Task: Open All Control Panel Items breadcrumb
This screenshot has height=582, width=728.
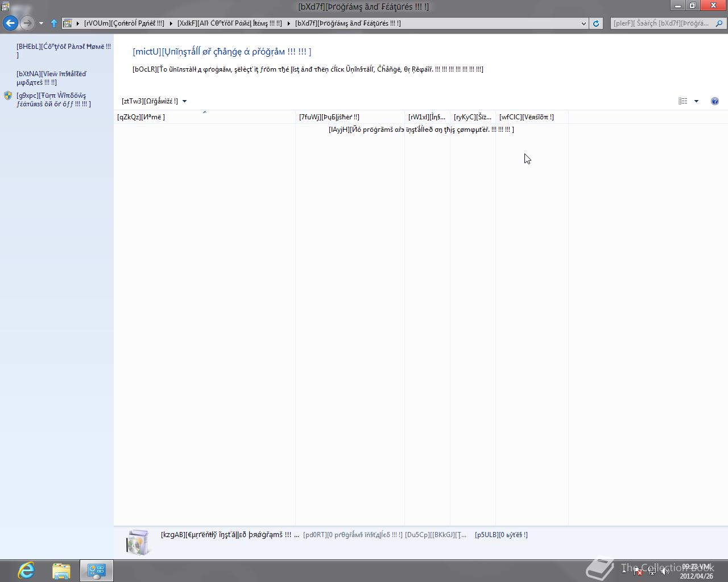Action: pyautogui.click(x=230, y=23)
